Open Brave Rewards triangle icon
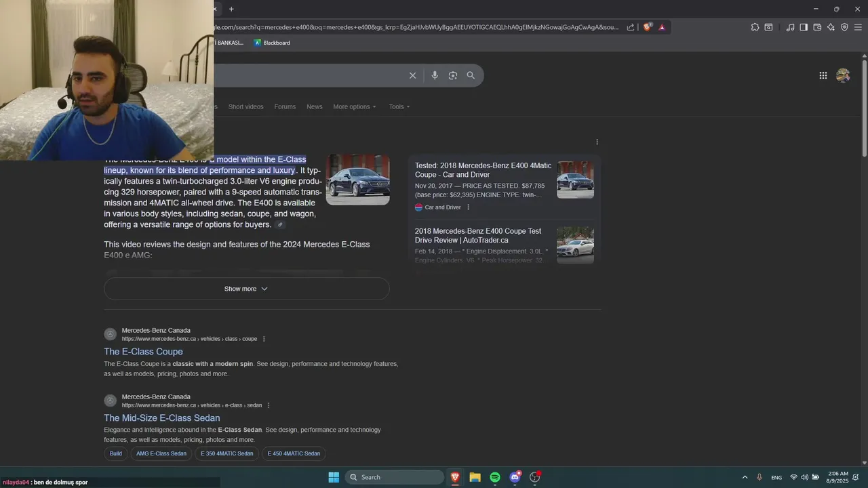The height and width of the screenshot is (488, 868). click(662, 27)
